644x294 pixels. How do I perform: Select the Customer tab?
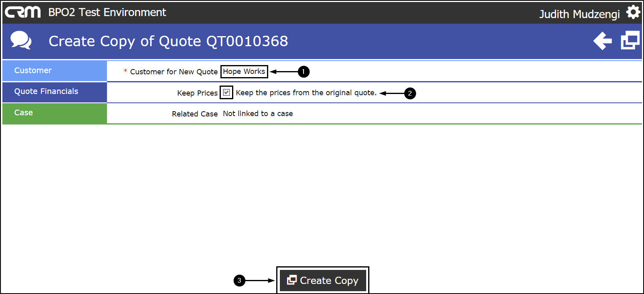(x=55, y=71)
